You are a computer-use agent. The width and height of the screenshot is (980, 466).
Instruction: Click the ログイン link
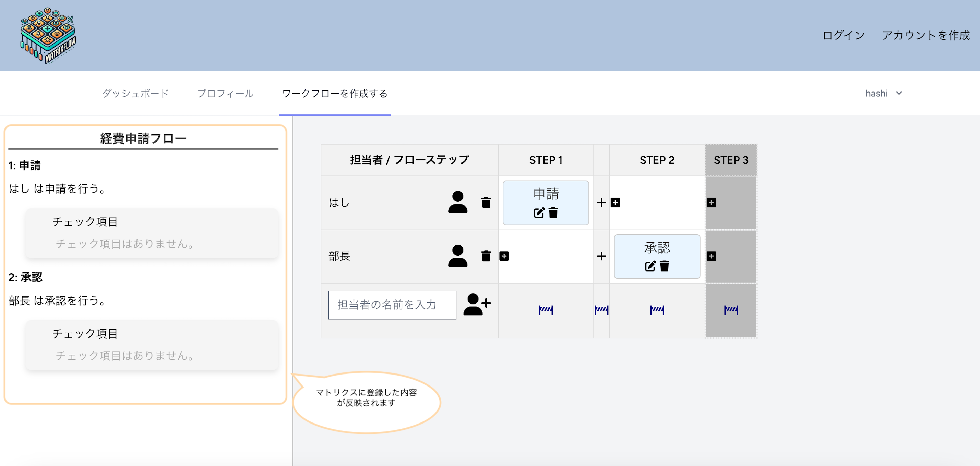pyautogui.click(x=843, y=35)
